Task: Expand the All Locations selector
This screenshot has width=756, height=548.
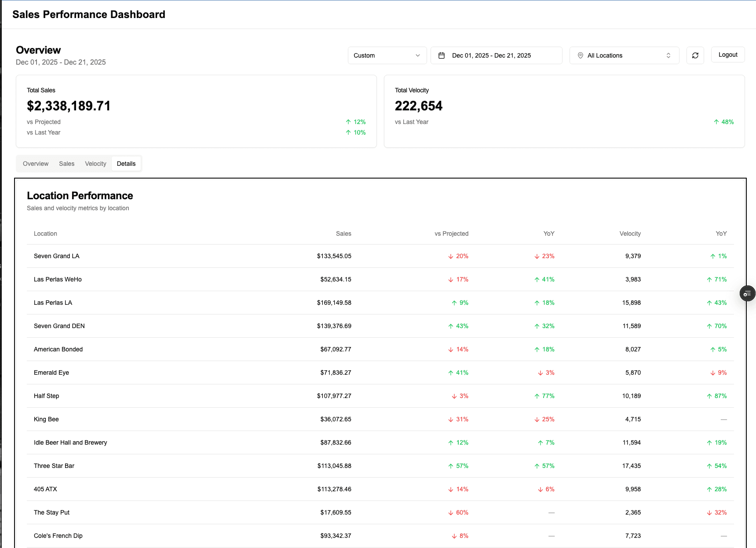Action: 624,55
